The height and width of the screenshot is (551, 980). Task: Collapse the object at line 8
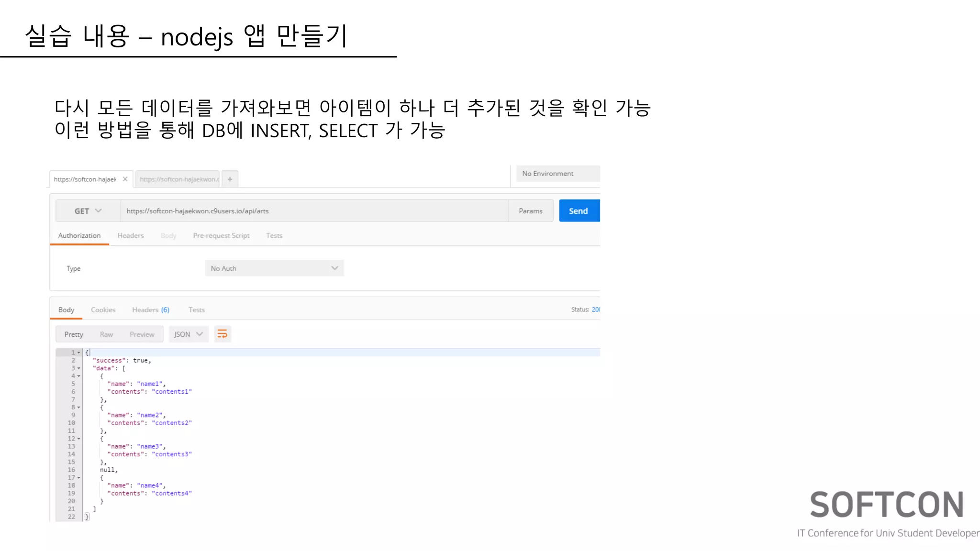(x=79, y=408)
